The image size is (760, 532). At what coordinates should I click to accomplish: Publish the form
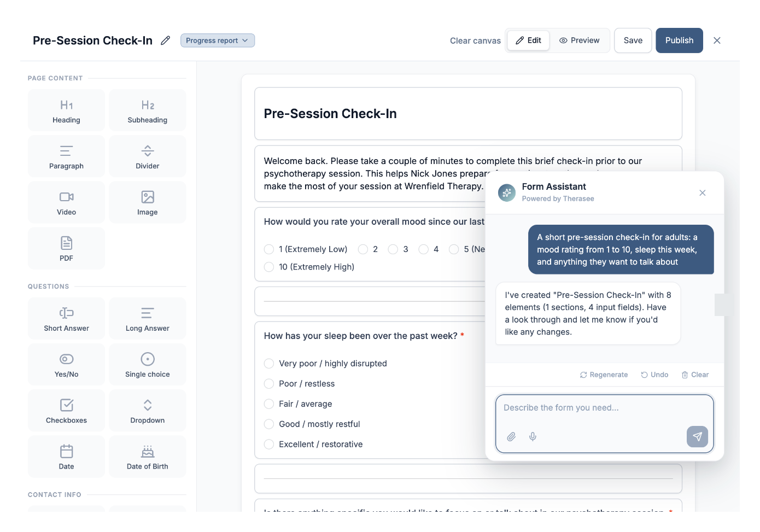click(x=680, y=40)
